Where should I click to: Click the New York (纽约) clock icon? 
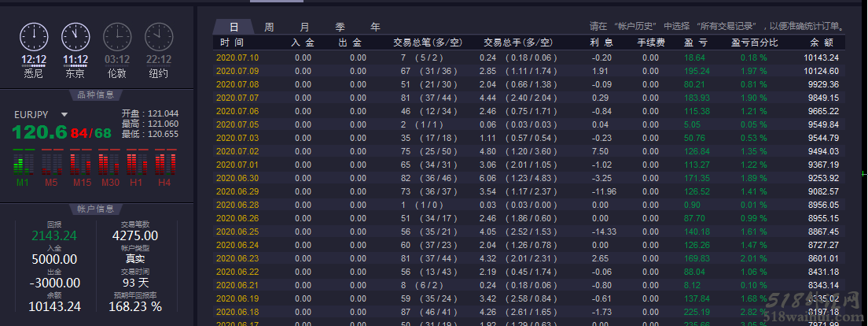[159, 36]
